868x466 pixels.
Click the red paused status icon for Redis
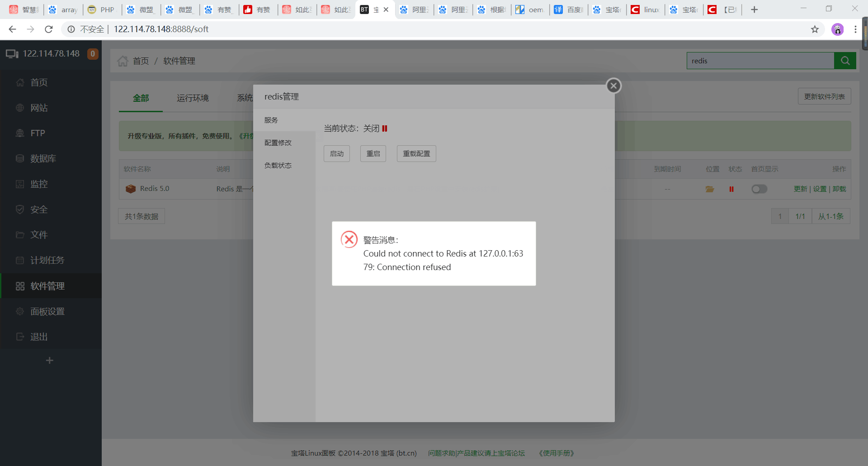[x=731, y=189]
